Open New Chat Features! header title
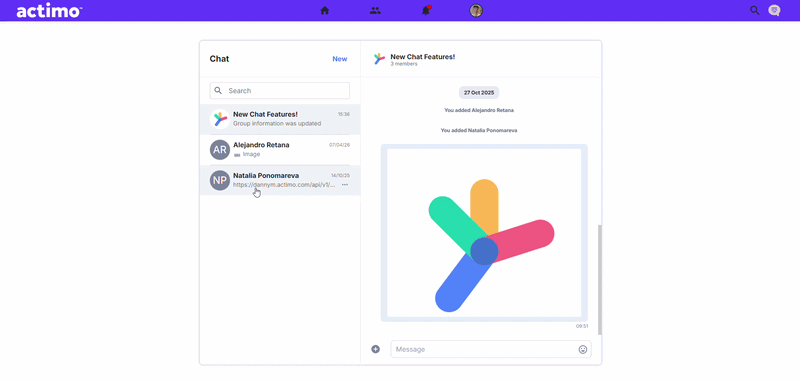 point(422,57)
